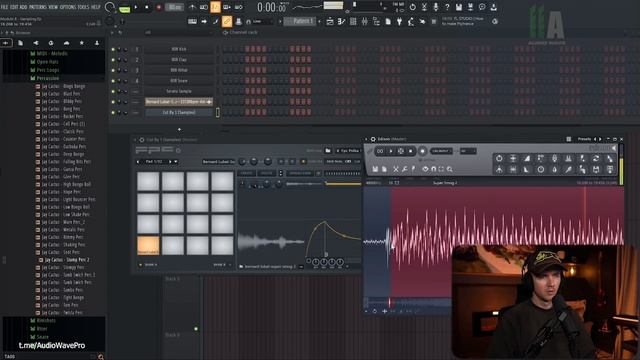640x360 pixels.
Task: Click the microphone icon in top toolbar
Action: click(436, 7)
